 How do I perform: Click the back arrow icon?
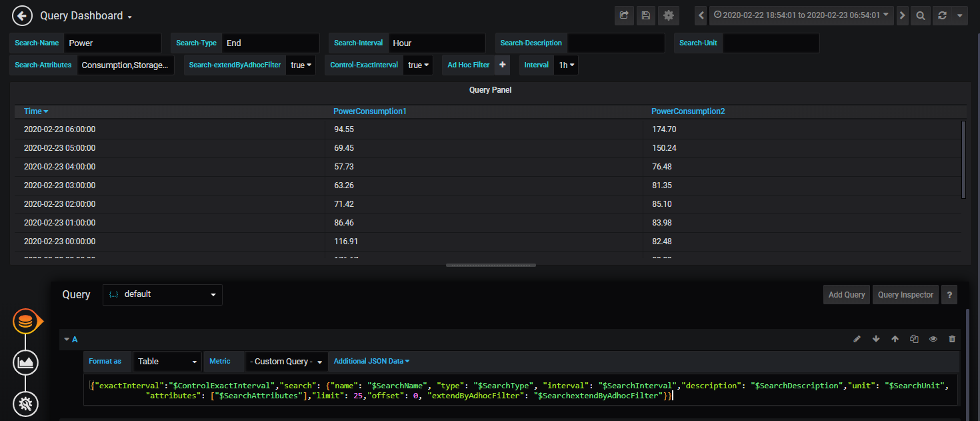click(x=22, y=15)
